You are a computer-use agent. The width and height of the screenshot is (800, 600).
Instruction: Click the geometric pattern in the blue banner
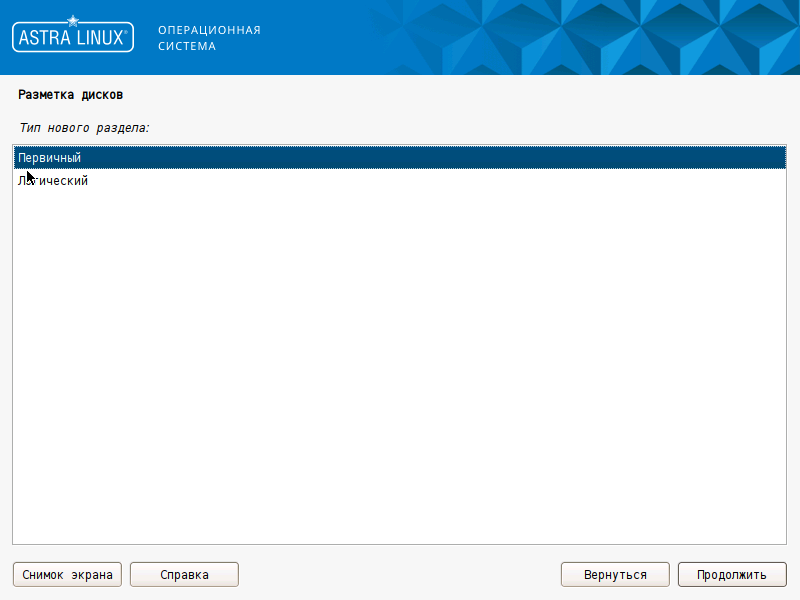tap(600, 38)
